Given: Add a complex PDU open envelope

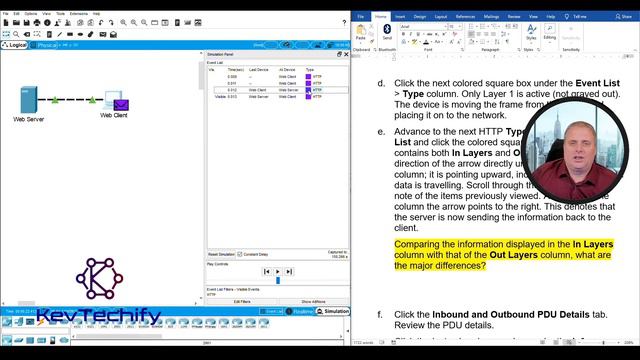Looking at the screenshot, I should click(x=113, y=34).
